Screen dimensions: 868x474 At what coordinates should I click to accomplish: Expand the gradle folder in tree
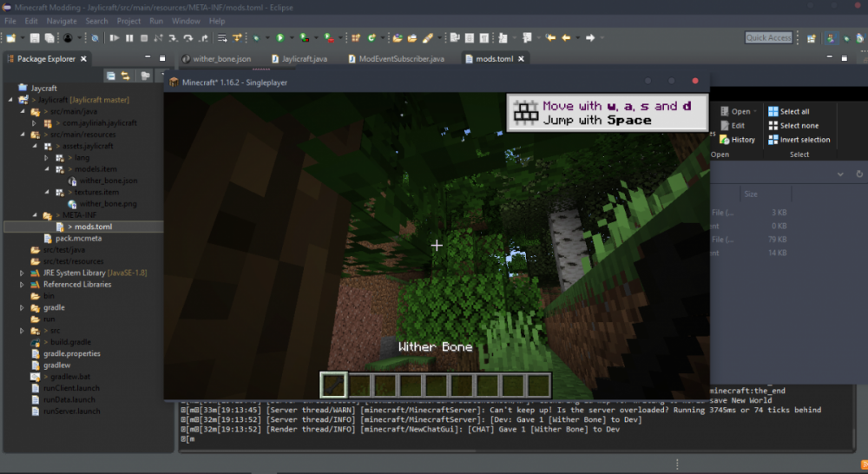tap(23, 307)
